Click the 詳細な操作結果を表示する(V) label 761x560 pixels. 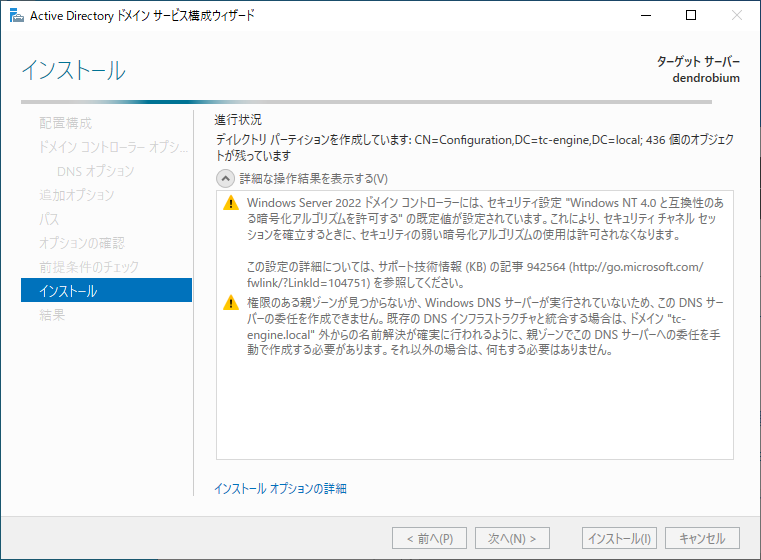coord(314,179)
